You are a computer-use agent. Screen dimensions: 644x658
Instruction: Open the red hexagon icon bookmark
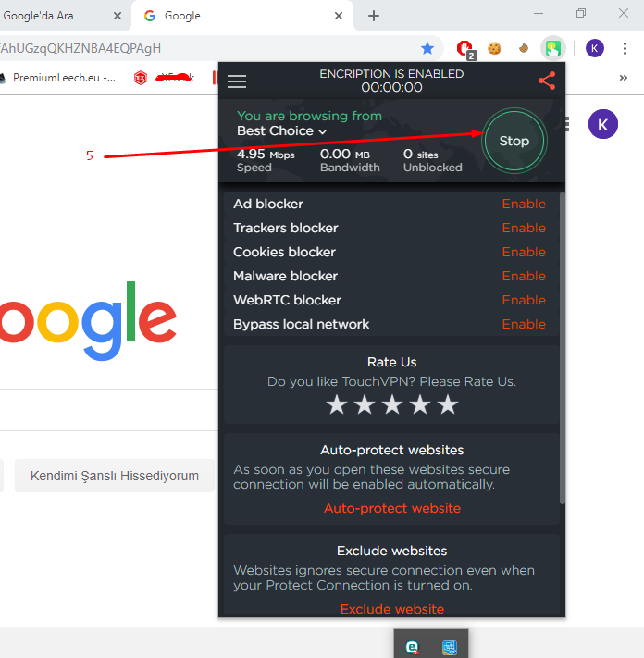pyautogui.click(x=140, y=78)
